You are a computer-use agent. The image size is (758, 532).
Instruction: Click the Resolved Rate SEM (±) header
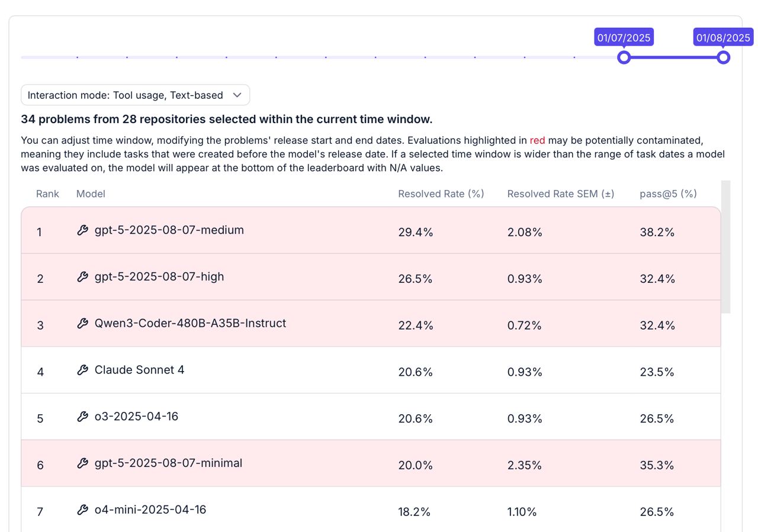pyautogui.click(x=561, y=194)
